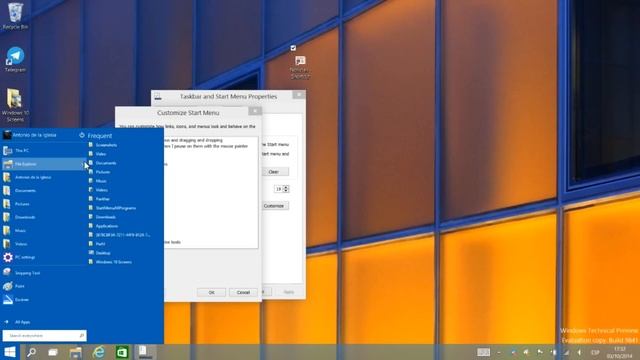This screenshot has height=360, width=640.
Task: Open the Recycle Bin on the desktop
Action: [x=15, y=16]
